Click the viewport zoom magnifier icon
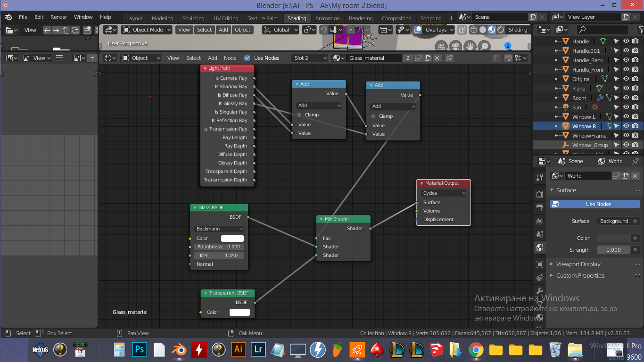 click(x=485, y=46)
